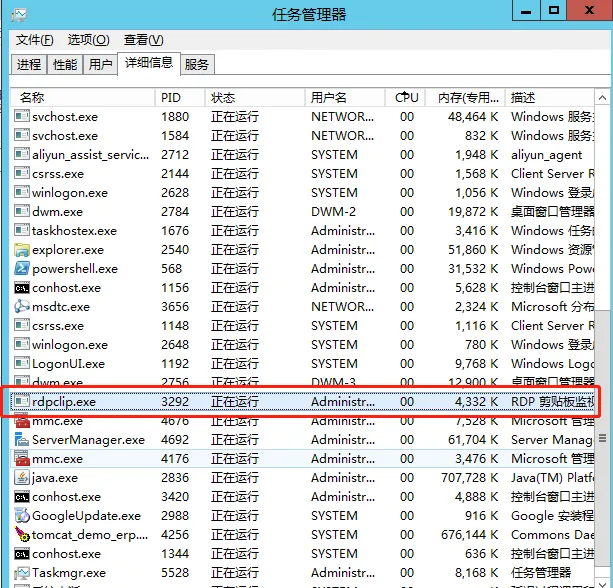Switch to the 服务 tab
The height and width of the screenshot is (588, 613).
pos(197,65)
